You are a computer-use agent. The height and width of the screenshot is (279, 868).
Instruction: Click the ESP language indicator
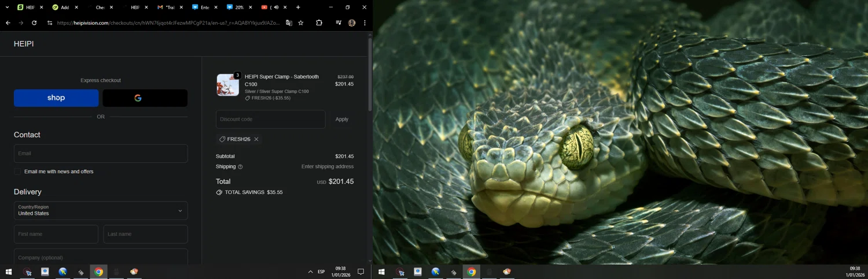tap(321, 271)
